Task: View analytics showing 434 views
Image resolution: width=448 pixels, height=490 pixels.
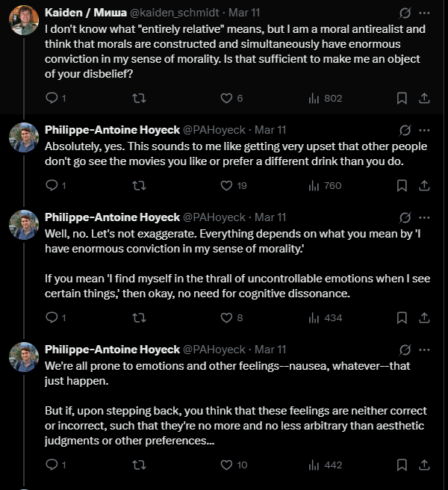Action: [326, 317]
